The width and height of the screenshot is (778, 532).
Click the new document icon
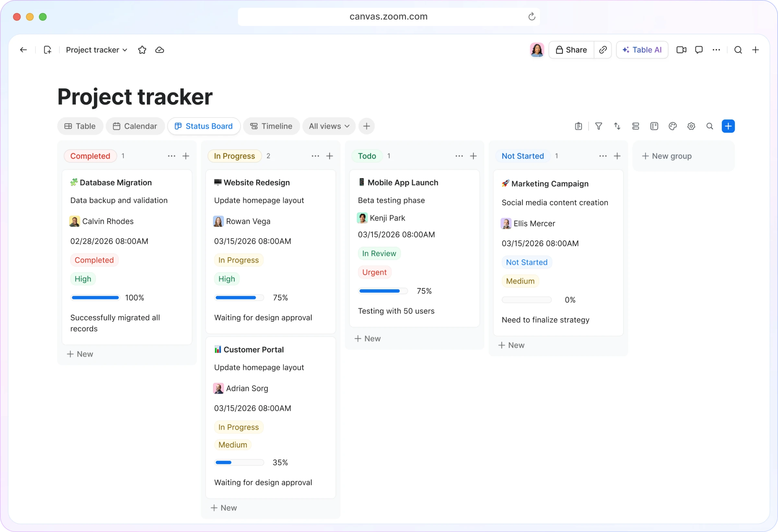48,50
